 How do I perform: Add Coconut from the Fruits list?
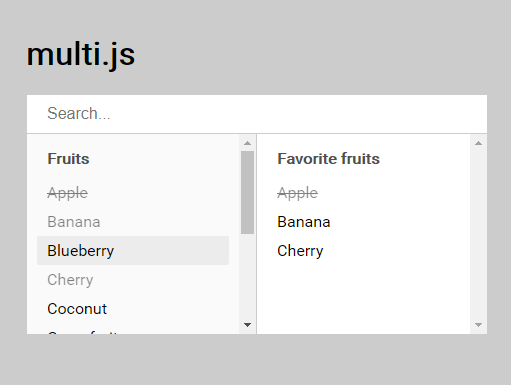pos(133,309)
